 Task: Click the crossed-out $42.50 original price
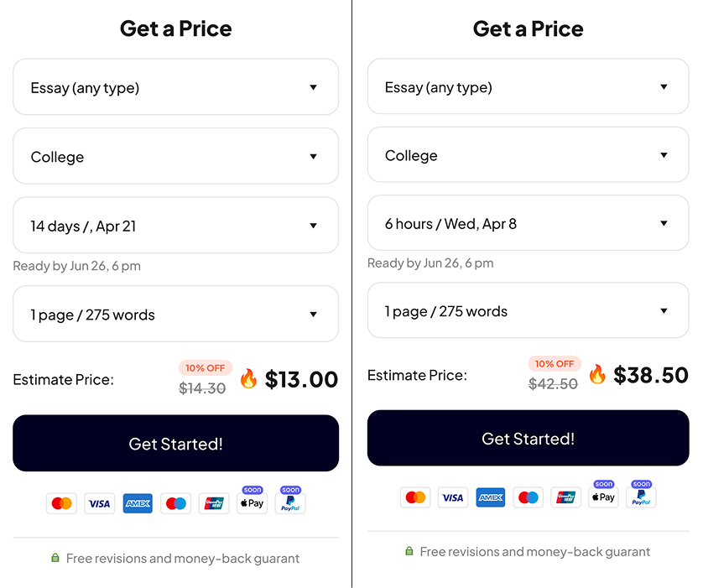[x=553, y=383]
